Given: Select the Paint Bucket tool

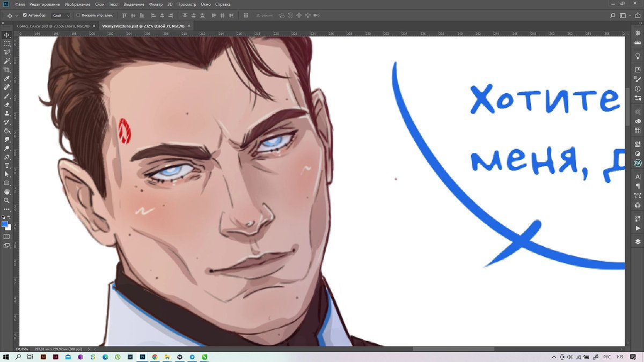Looking at the screenshot, I should pos(7,130).
